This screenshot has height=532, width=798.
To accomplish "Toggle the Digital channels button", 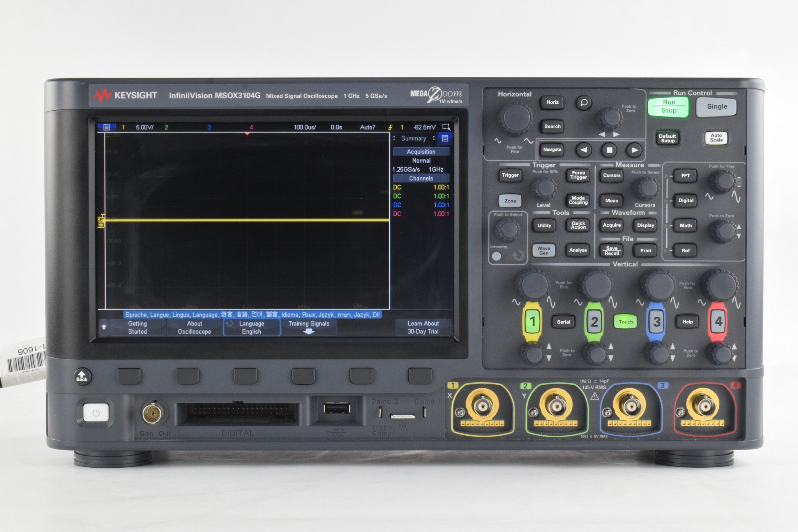I will click(x=686, y=200).
